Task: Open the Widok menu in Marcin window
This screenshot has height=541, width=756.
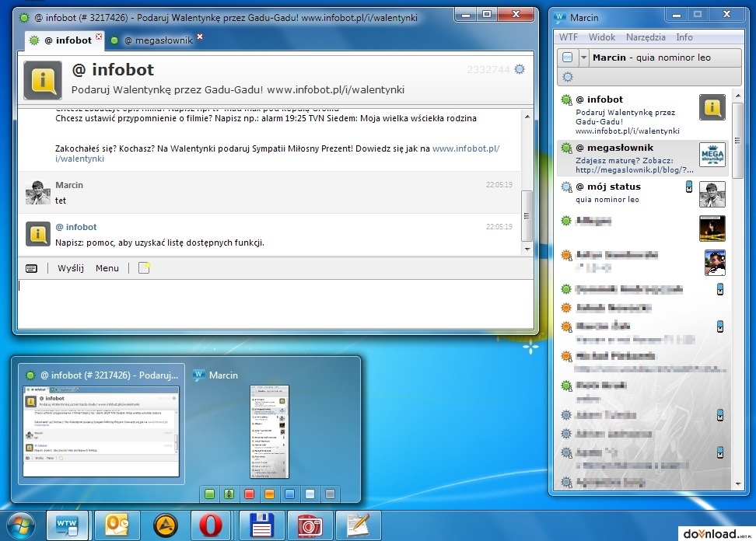Action: point(602,37)
